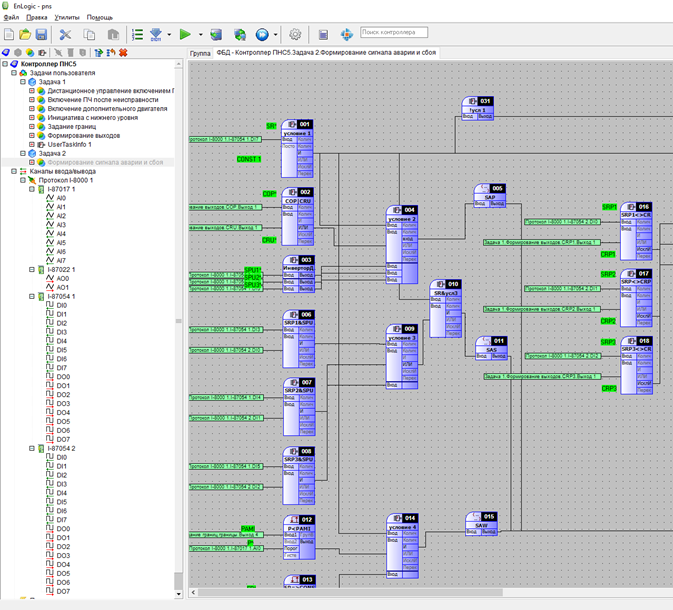Open calculator icon in toolbar

click(323, 34)
